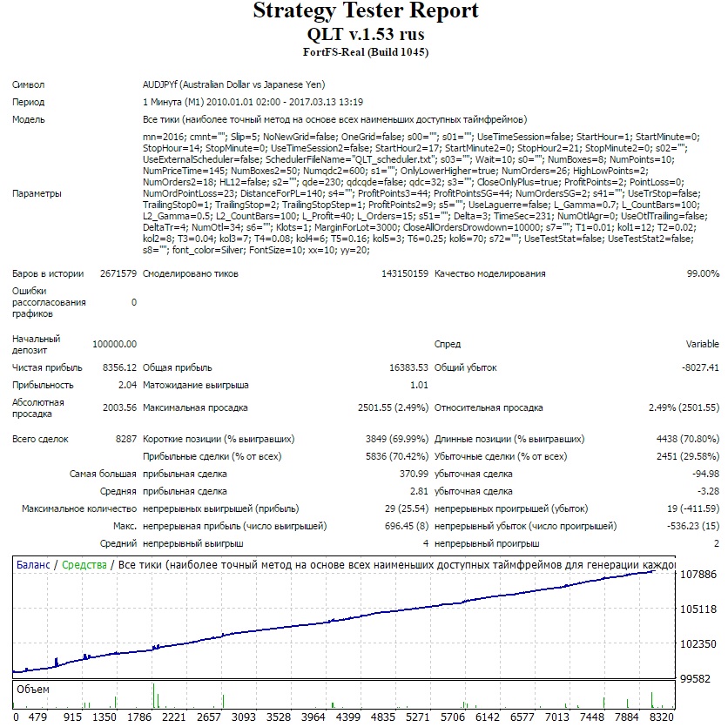728x727 pixels.
Task: Click 'Общая прибыль' label
Action: click(178, 367)
